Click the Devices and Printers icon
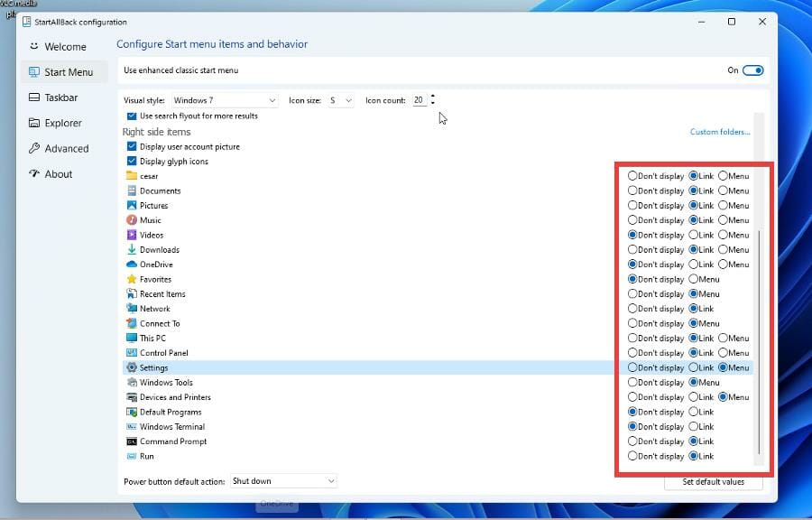812x520 pixels. (x=132, y=396)
